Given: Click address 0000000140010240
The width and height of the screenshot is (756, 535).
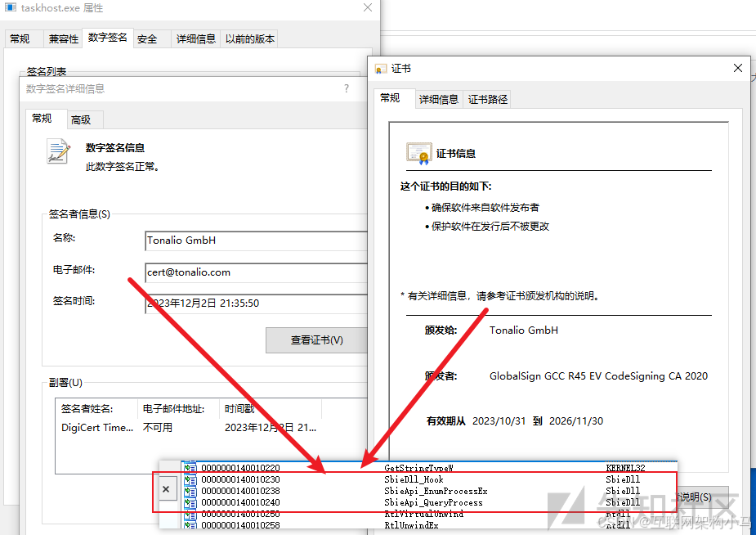Looking at the screenshot, I should pyautogui.click(x=240, y=502).
